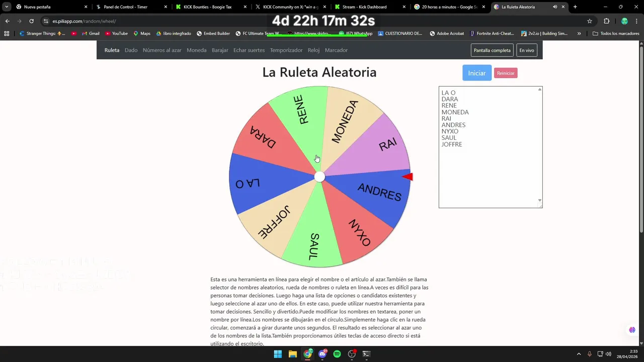Select Temporizador in the navigation
The image size is (644, 362).
286,50
